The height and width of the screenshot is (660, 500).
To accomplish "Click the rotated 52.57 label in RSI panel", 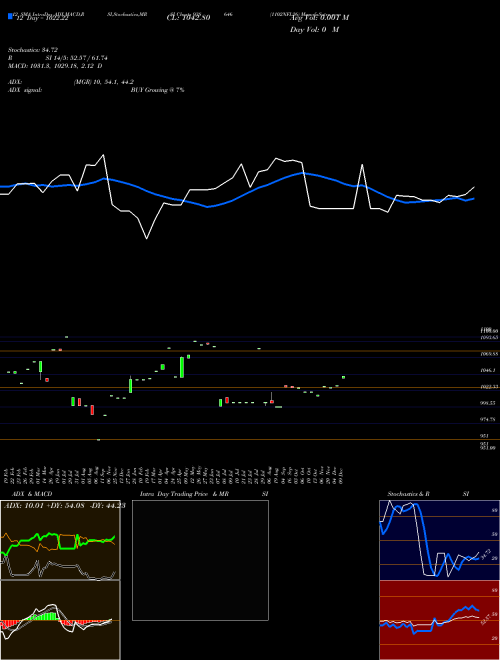I will 485,619.
